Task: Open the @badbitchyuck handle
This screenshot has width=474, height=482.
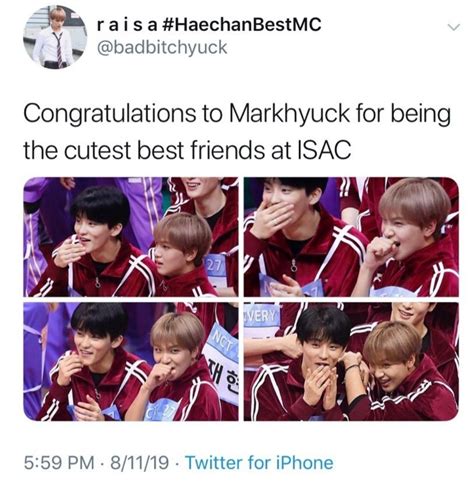Action: point(162,48)
